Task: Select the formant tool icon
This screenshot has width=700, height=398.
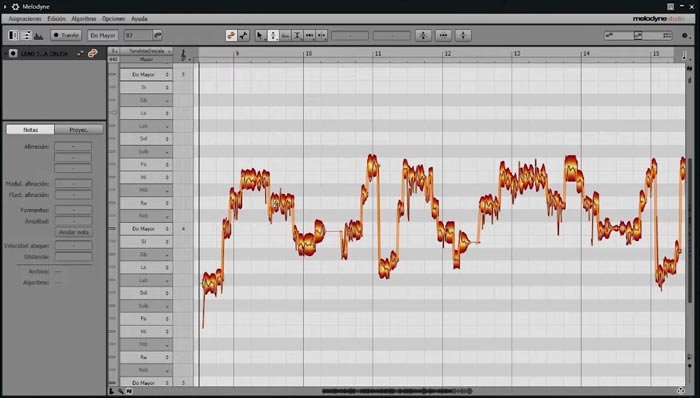Action: coord(285,35)
